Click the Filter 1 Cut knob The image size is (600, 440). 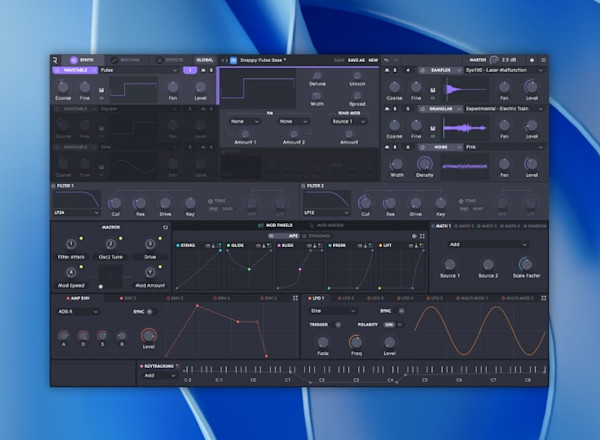[114, 201]
